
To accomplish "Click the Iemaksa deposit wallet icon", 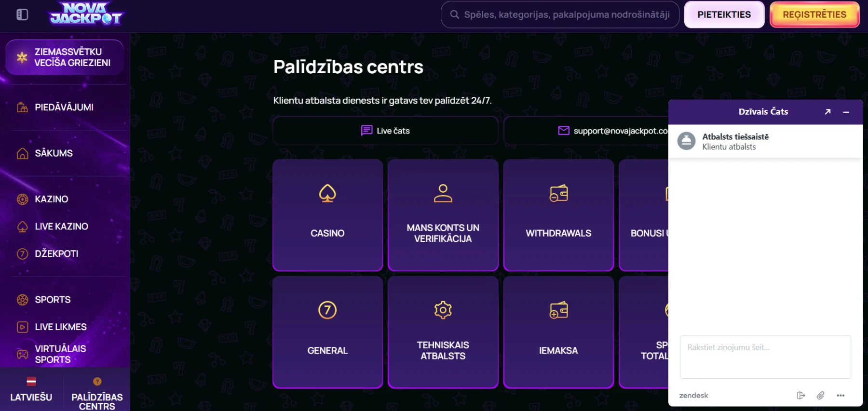I will 558,311.
